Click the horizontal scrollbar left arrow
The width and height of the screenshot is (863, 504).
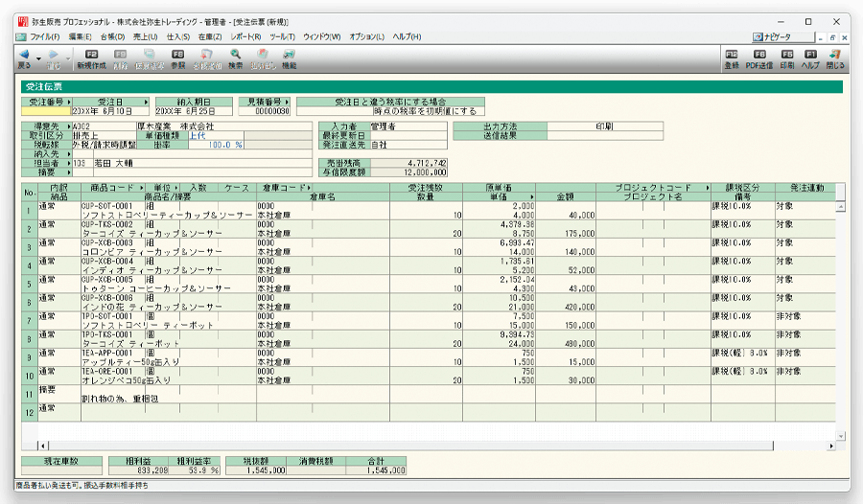click(x=43, y=446)
